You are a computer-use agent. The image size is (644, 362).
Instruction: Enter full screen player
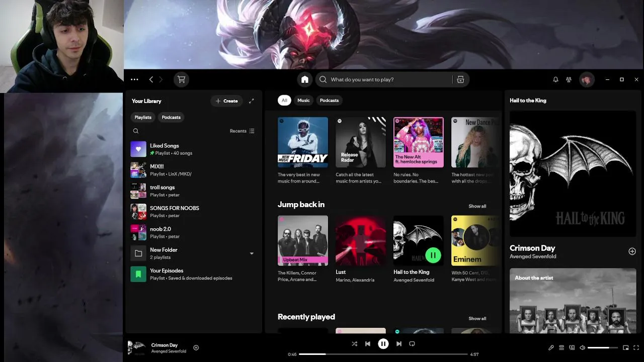(x=636, y=347)
